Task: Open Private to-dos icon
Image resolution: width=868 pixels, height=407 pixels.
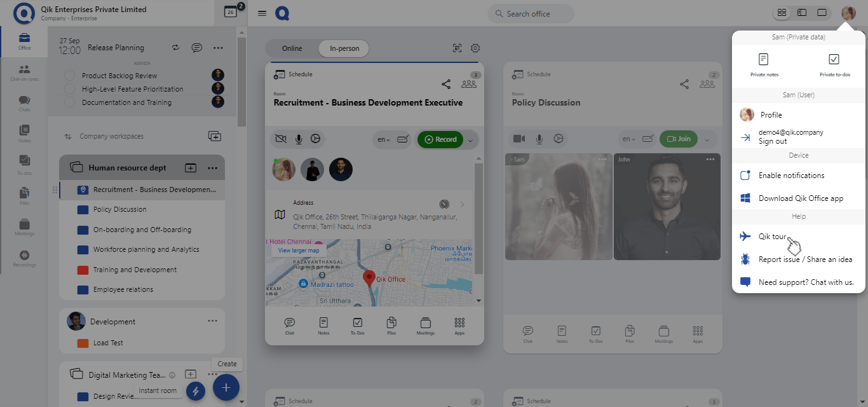Action: tap(834, 64)
